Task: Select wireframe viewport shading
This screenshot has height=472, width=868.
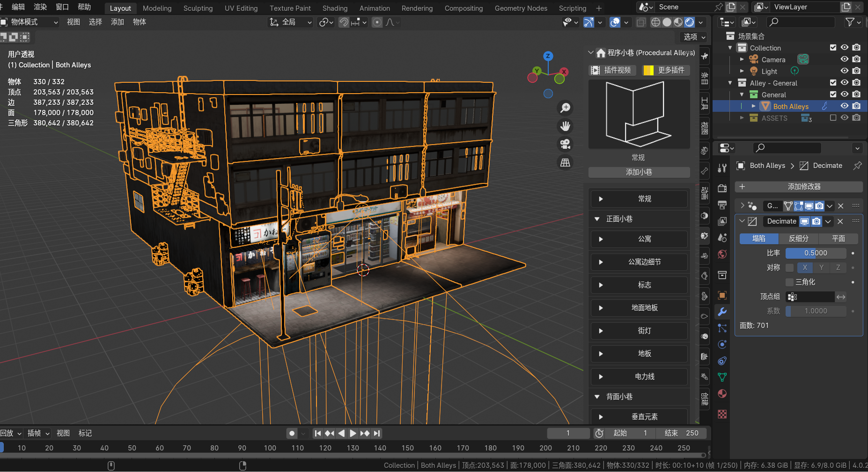Action: (656, 22)
